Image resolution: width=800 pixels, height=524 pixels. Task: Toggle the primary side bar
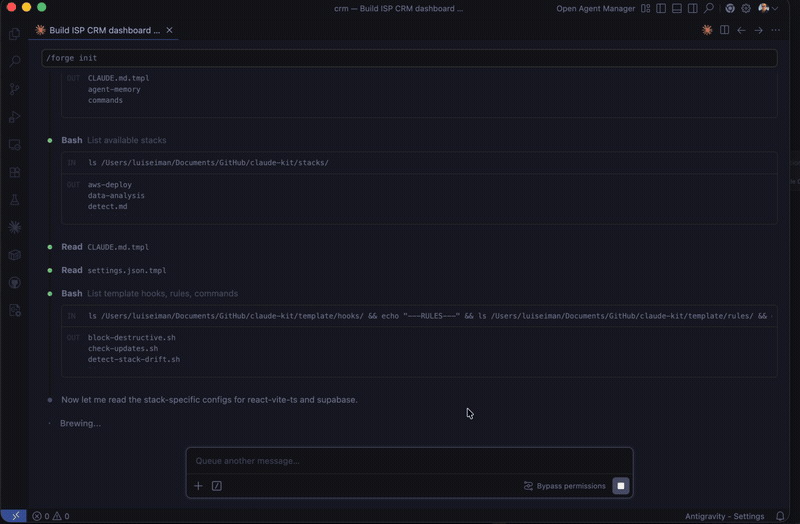point(661,9)
